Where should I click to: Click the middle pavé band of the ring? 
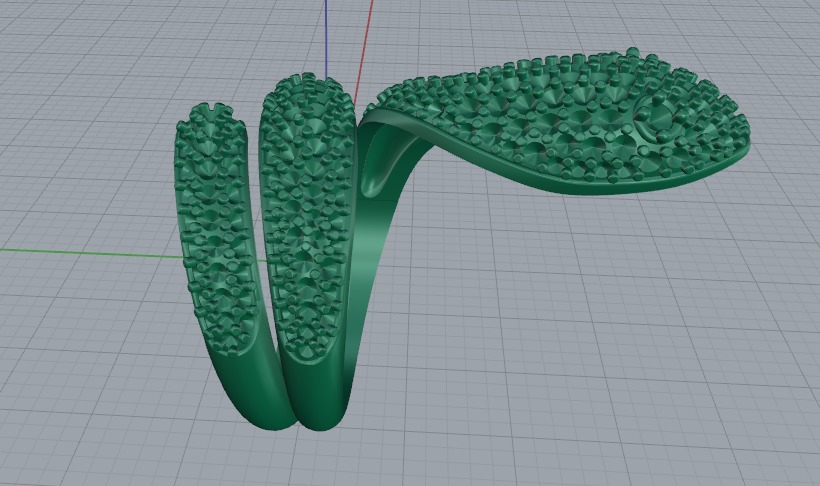pyautogui.click(x=306, y=220)
